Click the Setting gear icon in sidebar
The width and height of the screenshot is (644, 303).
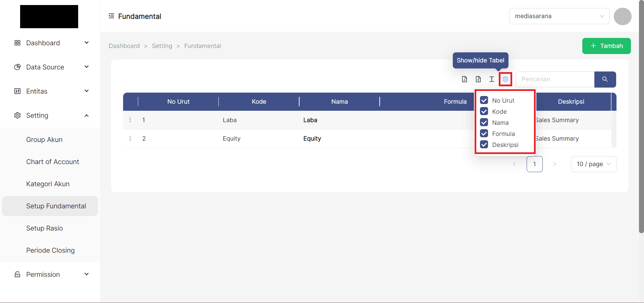pos(17,115)
